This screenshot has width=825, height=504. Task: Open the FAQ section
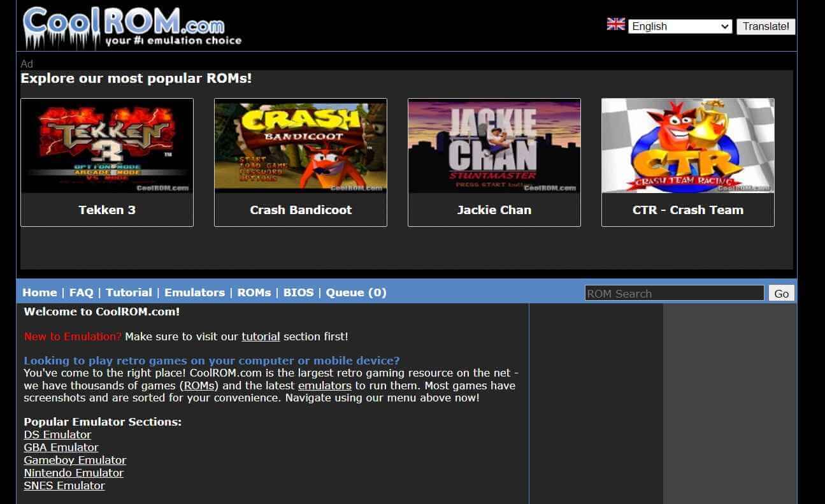[82, 292]
